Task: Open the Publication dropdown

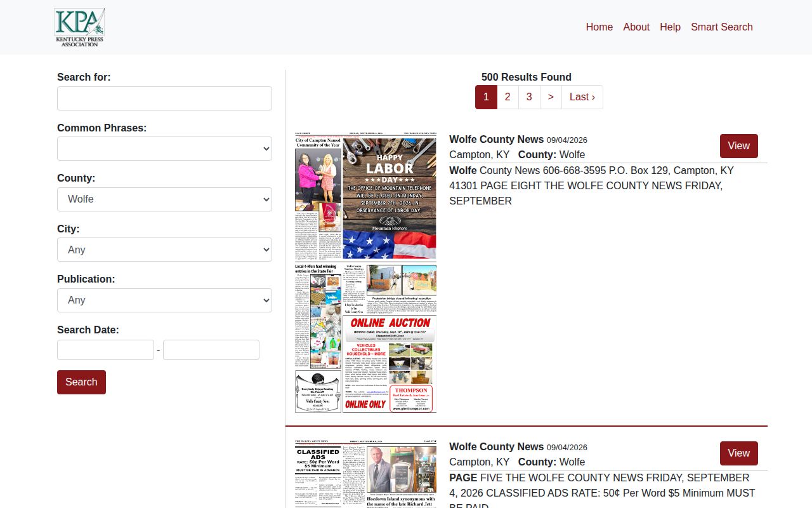Action: (x=164, y=300)
